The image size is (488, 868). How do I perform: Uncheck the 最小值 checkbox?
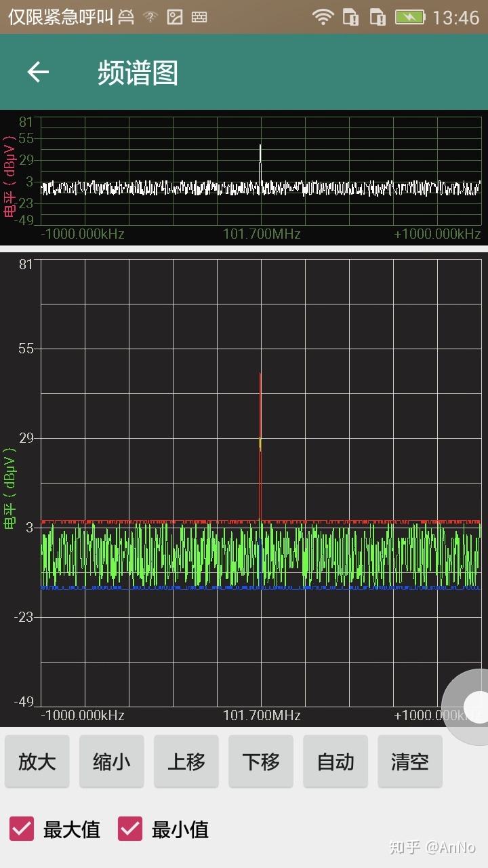130,829
